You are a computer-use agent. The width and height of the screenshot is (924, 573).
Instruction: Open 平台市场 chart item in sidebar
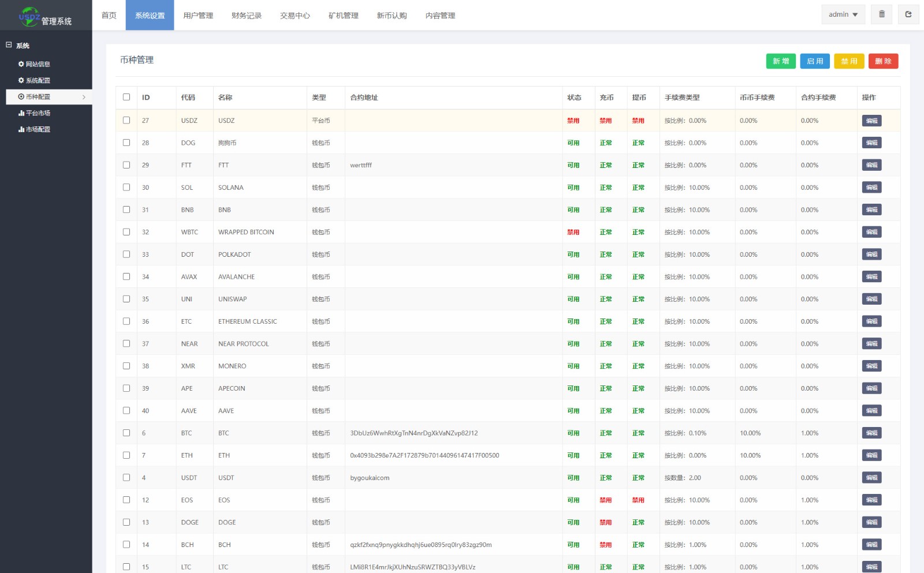pos(38,113)
